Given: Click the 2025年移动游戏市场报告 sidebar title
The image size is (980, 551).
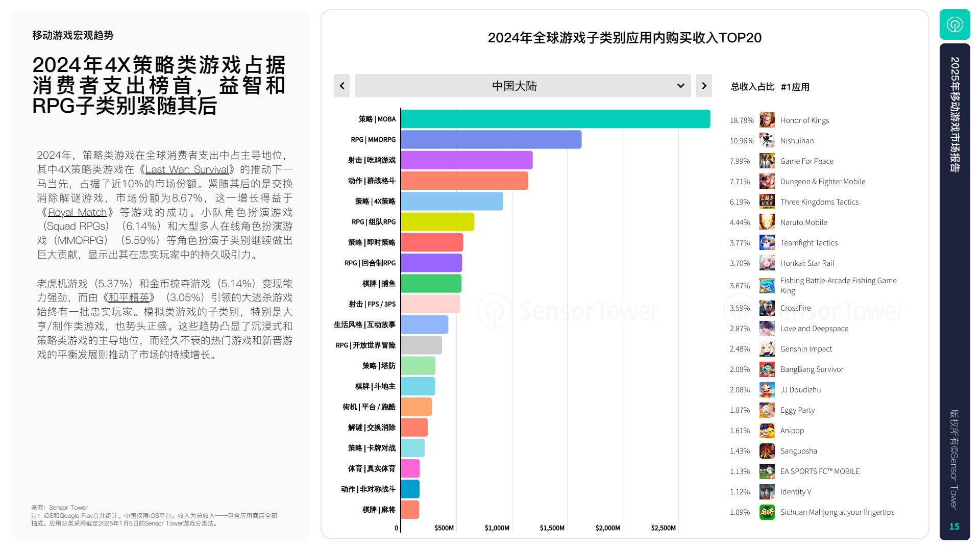Looking at the screenshot, I should 954,114.
